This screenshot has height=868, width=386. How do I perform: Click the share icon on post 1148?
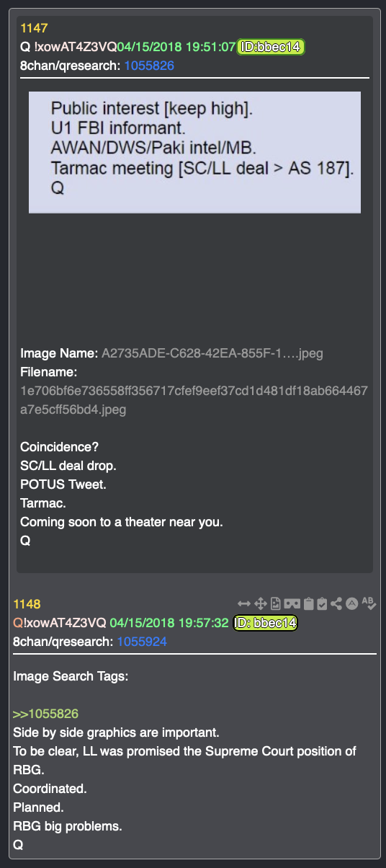pyautogui.click(x=337, y=603)
